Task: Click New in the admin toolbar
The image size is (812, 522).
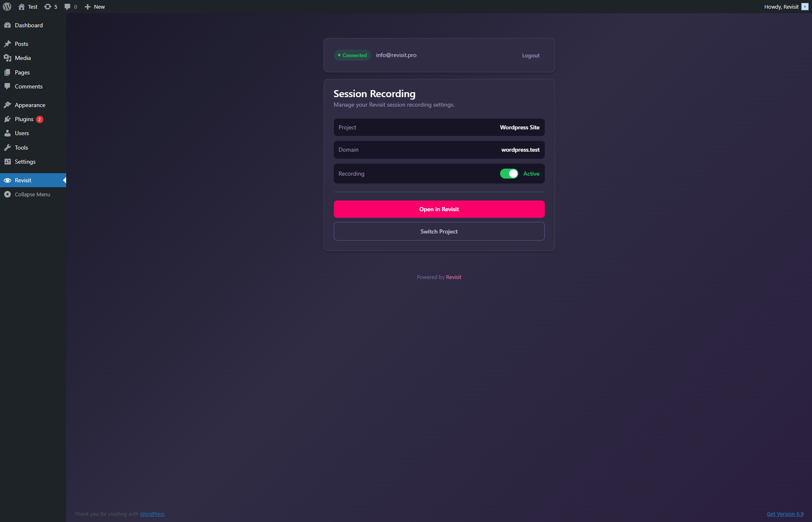Action: (x=94, y=7)
